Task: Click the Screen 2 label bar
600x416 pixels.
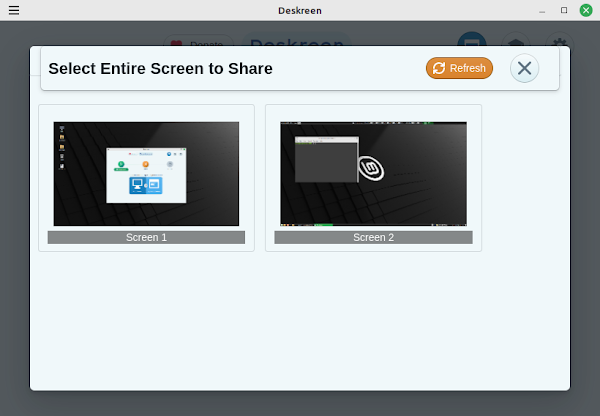Action: 373,237
